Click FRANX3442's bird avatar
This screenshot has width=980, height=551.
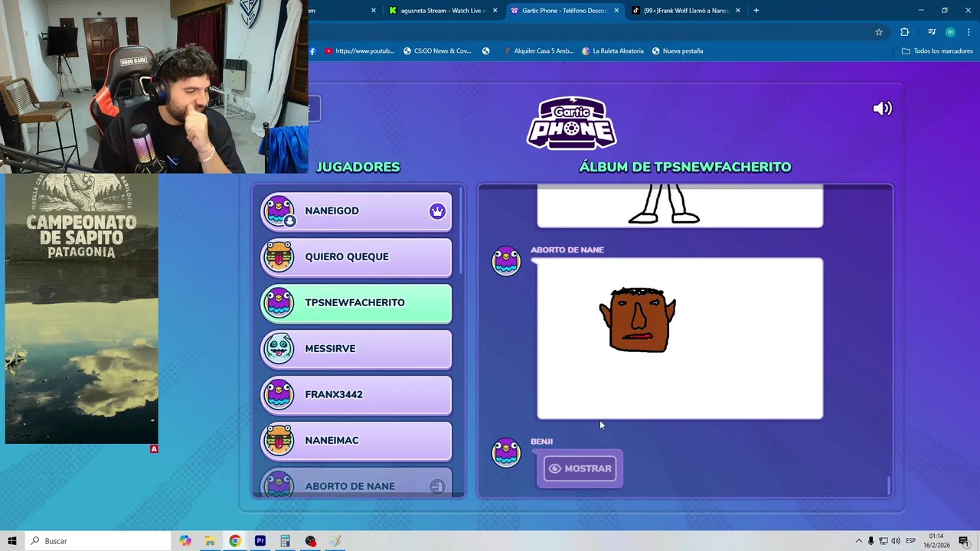(x=279, y=395)
